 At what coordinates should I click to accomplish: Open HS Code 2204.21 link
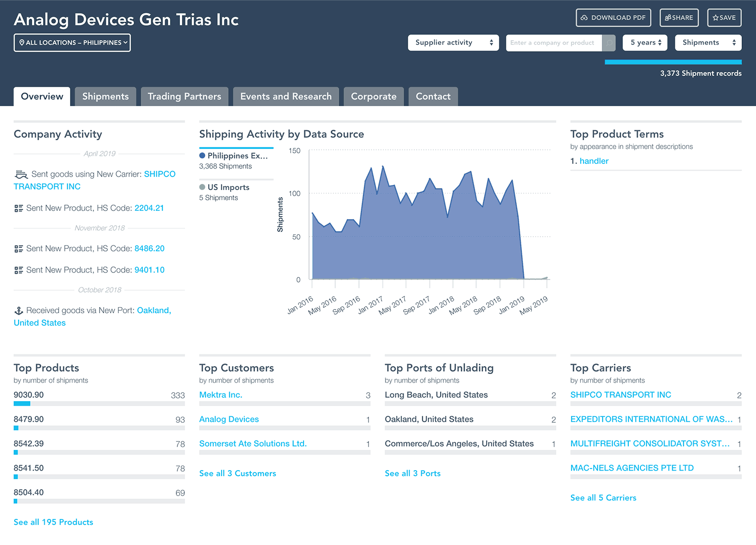149,208
